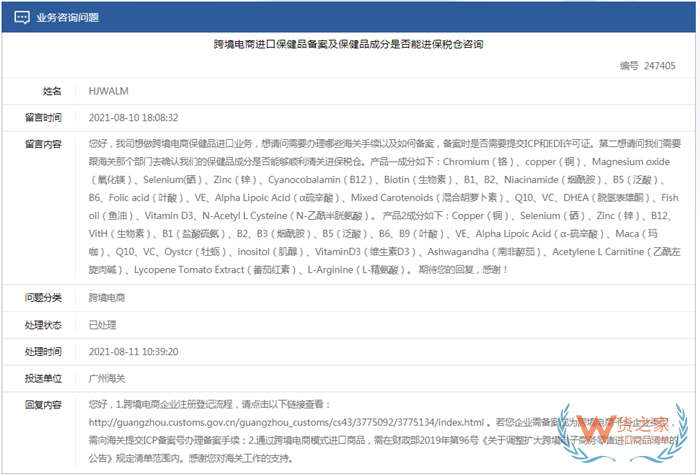Click the reply line beginning 您好，1.跨境电商企业注册

click(x=209, y=404)
